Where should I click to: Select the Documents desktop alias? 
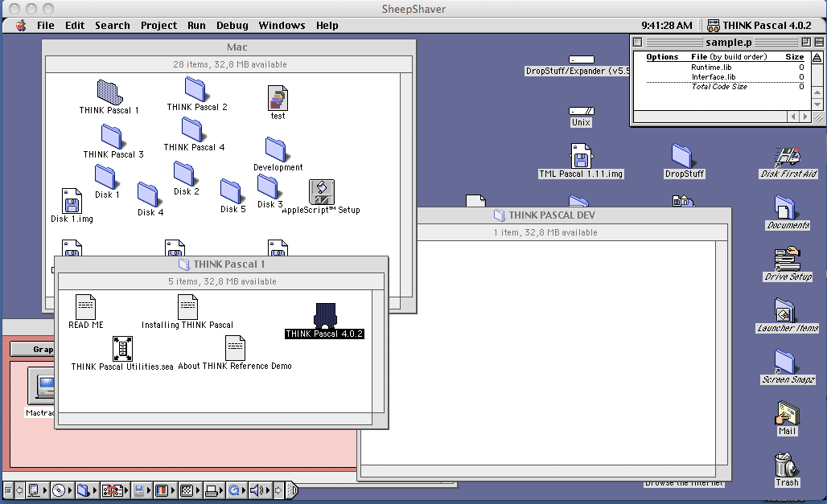tap(785, 207)
